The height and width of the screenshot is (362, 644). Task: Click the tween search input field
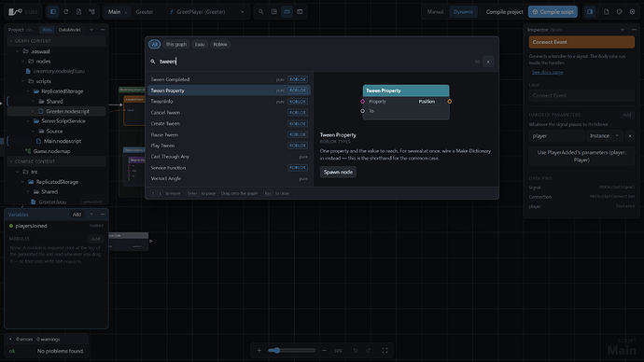pyautogui.click(x=315, y=62)
